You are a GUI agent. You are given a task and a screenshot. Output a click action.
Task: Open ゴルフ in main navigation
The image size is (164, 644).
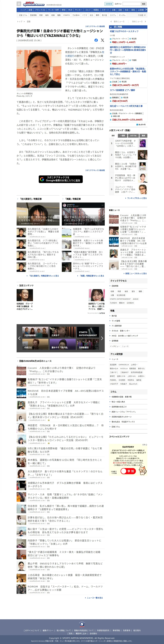tap(88, 10)
